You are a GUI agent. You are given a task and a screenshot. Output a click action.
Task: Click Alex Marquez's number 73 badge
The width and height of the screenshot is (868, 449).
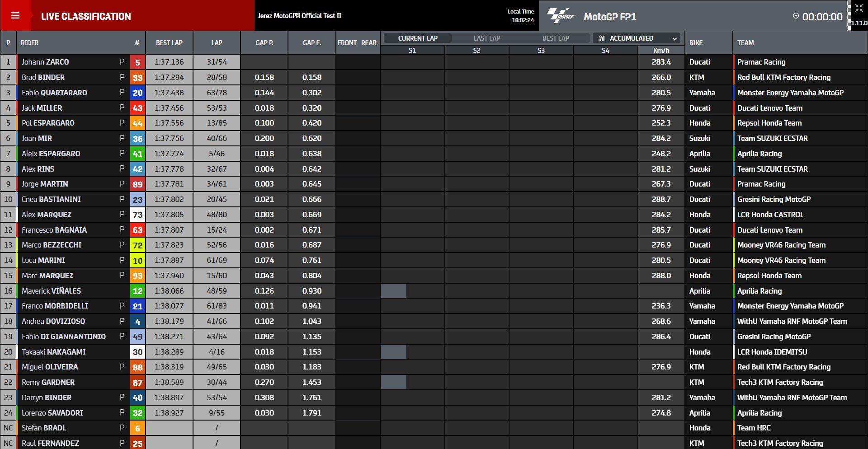(137, 215)
